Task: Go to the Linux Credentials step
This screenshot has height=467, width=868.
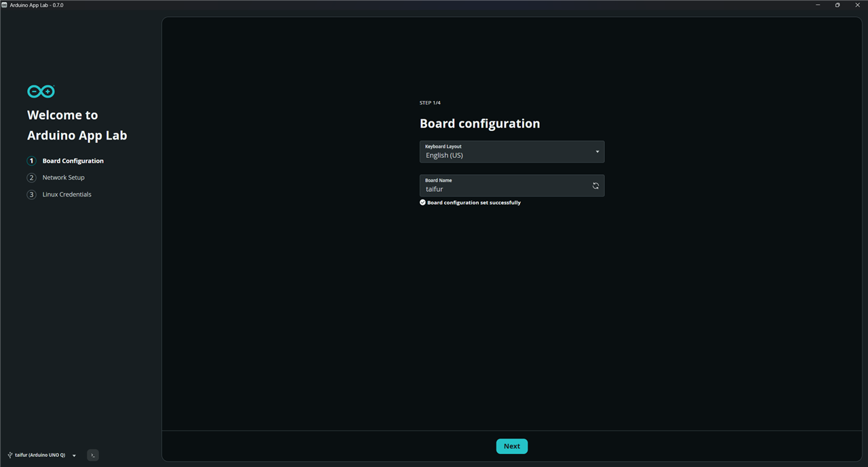Action: click(66, 195)
